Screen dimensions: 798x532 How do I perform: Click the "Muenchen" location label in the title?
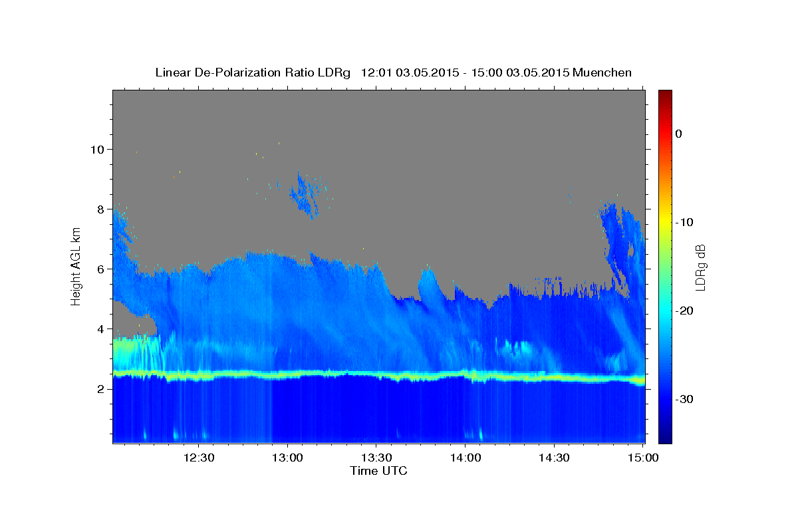[602, 72]
